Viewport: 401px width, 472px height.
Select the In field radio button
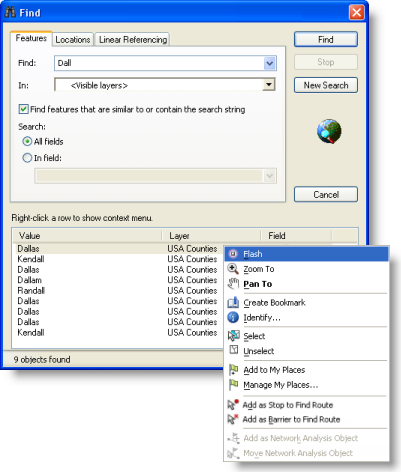(x=27, y=158)
